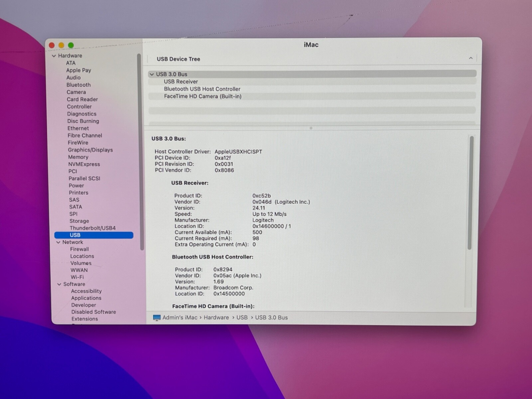This screenshot has width=532, height=399.
Task: Select Printers in the sidebar
Action: (78, 193)
